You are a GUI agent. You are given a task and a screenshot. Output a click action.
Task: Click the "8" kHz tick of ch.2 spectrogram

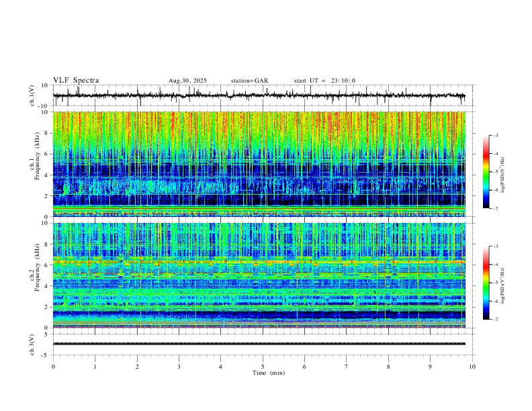[x=47, y=244]
